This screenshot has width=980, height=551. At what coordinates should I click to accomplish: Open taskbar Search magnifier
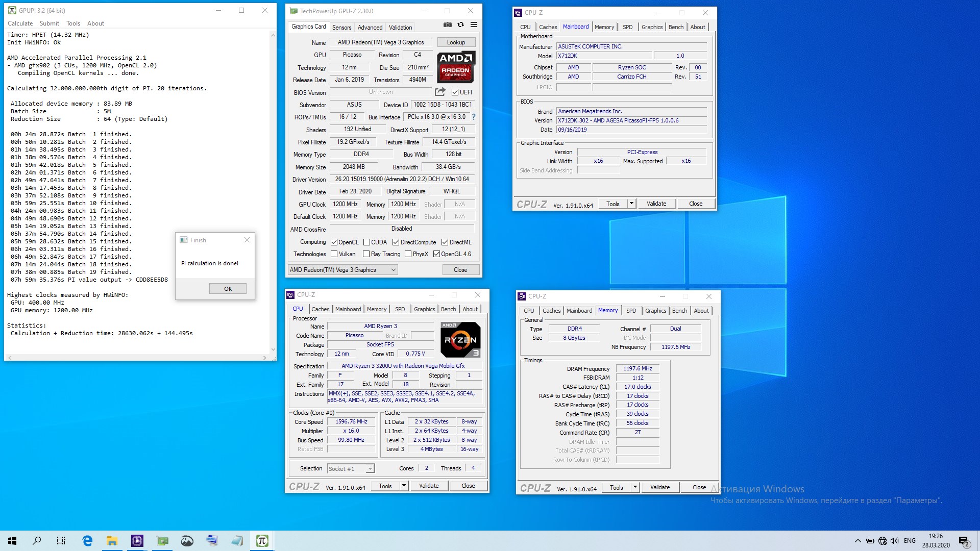pyautogui.click(x=37, y=541)
